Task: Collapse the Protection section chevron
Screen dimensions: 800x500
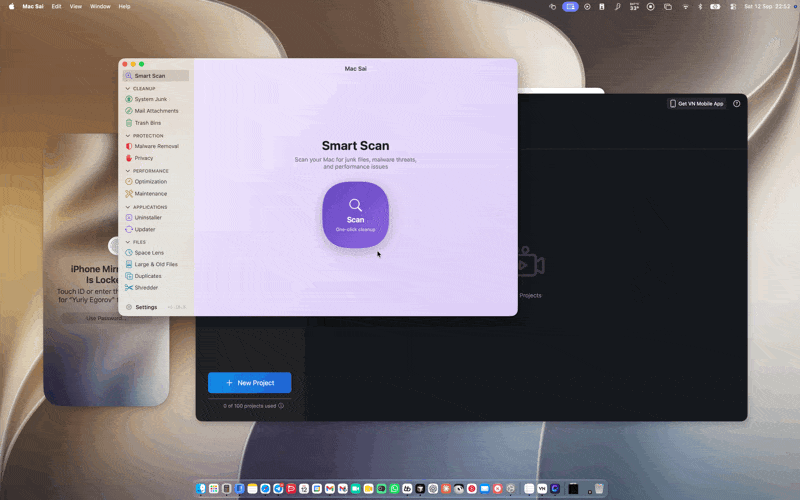Action: click(x=128, y=136)
